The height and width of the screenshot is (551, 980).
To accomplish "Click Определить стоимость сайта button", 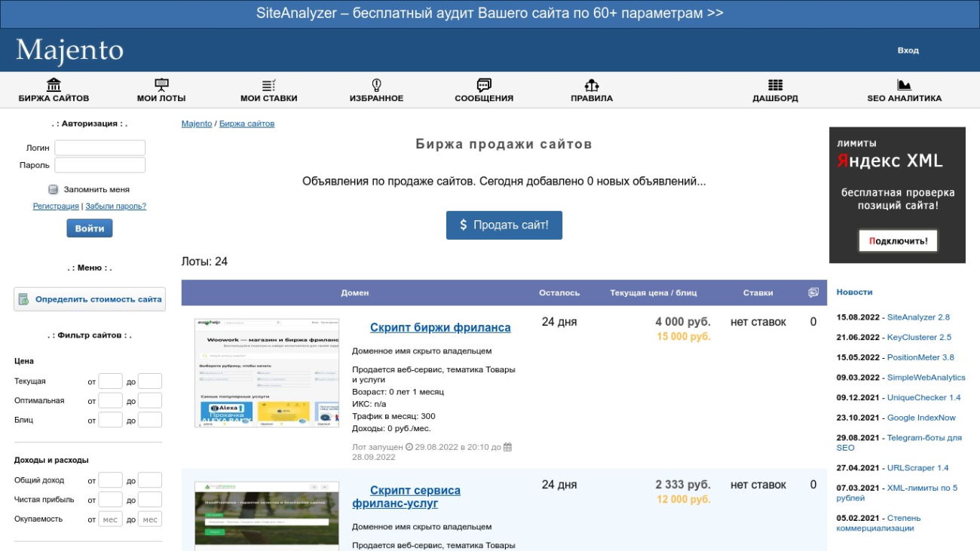I will (90, 299).
